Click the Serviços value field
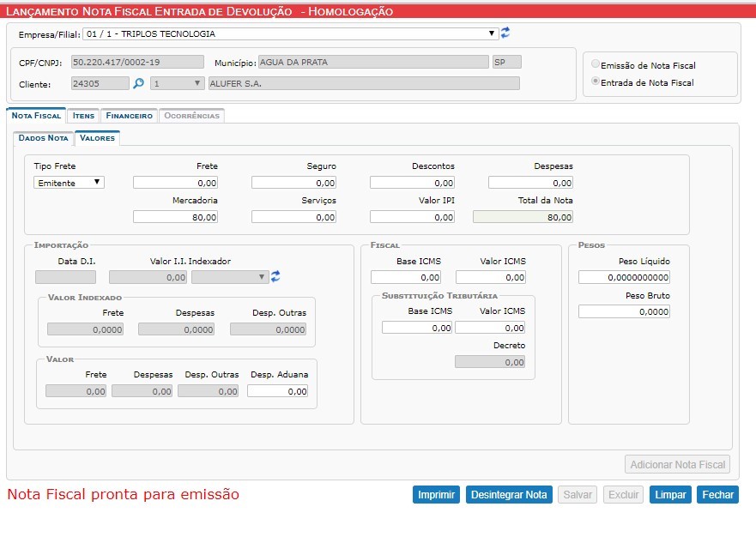 pos(294,217)
